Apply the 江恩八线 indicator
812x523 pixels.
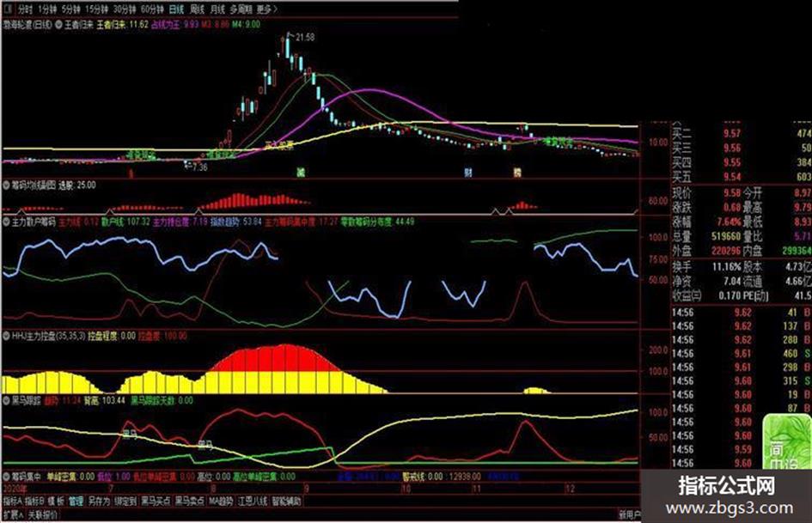coord(253,501)
